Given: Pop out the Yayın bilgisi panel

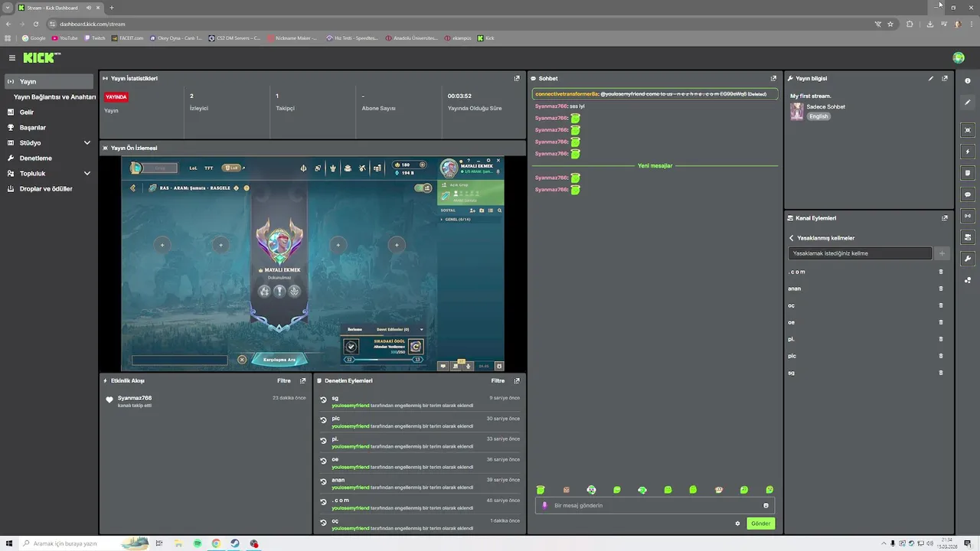Looking at the screenshot, I should pyautogui.click(x=945, y=78).
